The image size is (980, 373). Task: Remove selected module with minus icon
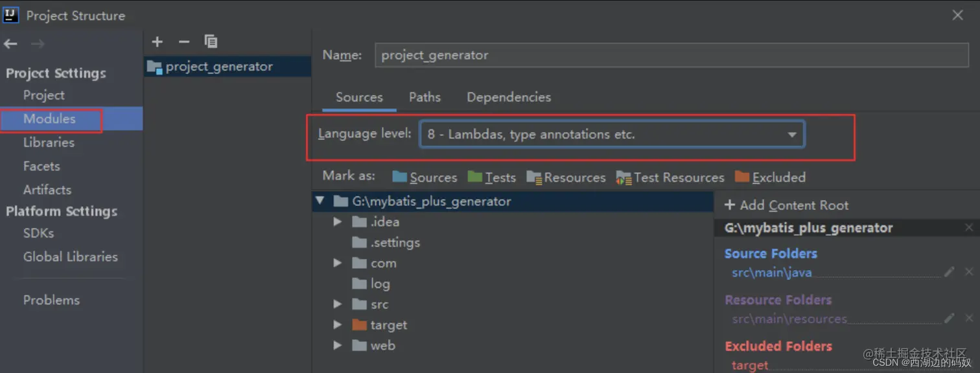pyautogui.click(x=184, y=41)
